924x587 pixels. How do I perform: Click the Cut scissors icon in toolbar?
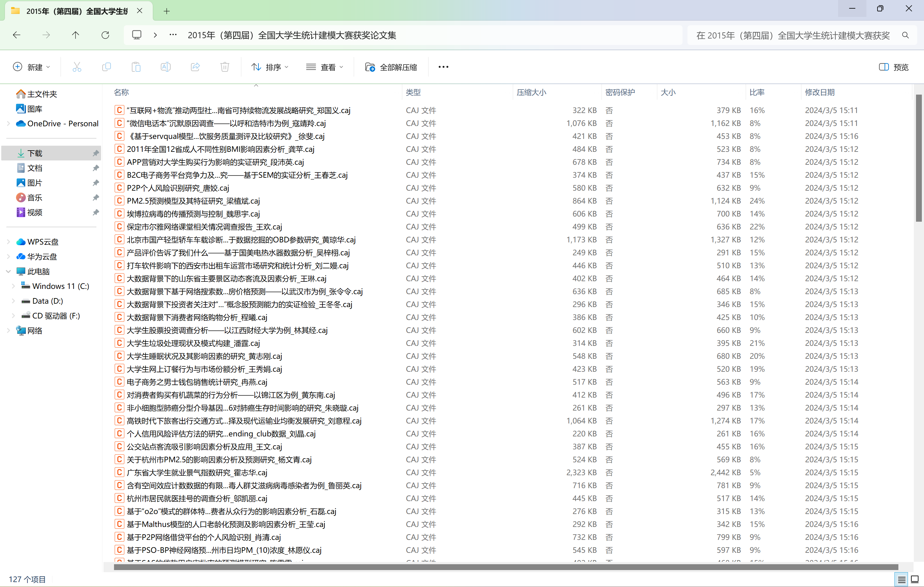click(x=77, y=67)
